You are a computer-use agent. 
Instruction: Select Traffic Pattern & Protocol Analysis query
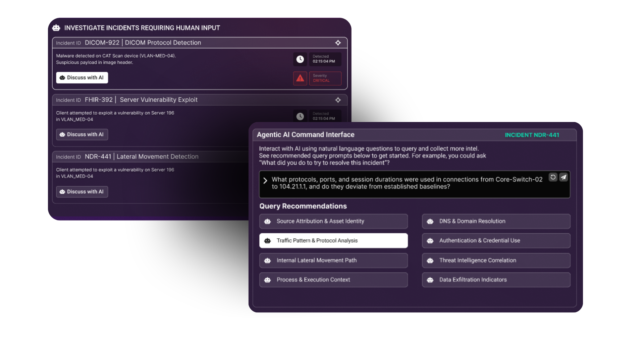(x=333, y=241)
